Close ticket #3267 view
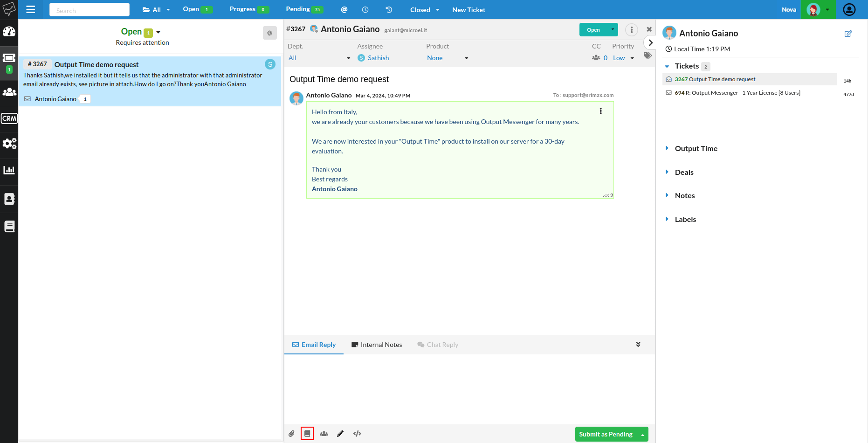 click(x=649, y=29)
